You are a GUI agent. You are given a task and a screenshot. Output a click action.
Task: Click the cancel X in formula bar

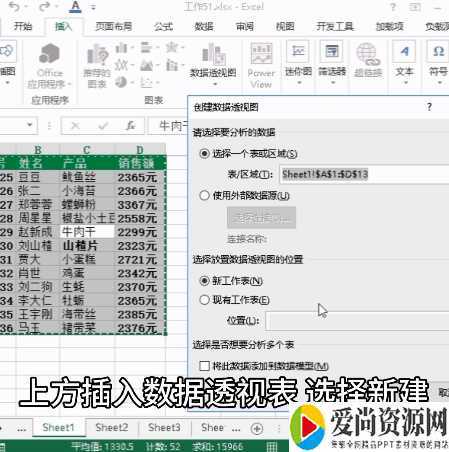click(75, 126)
